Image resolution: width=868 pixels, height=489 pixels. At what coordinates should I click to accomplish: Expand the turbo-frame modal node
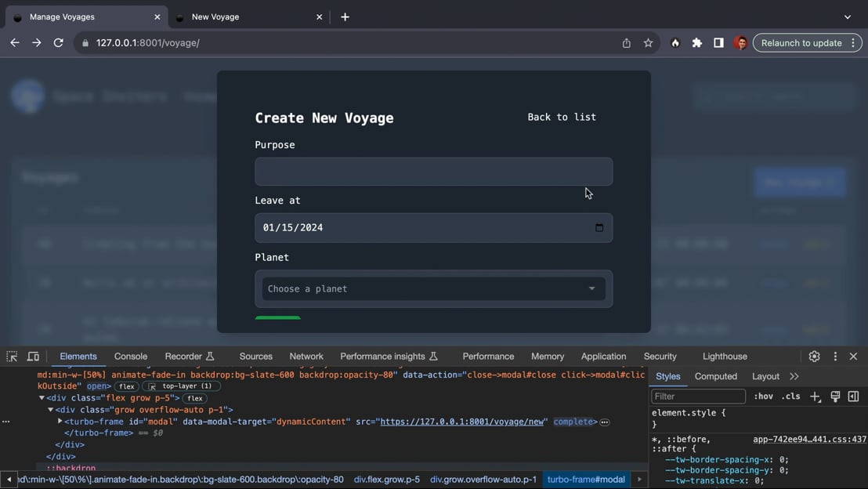point(60,422)
